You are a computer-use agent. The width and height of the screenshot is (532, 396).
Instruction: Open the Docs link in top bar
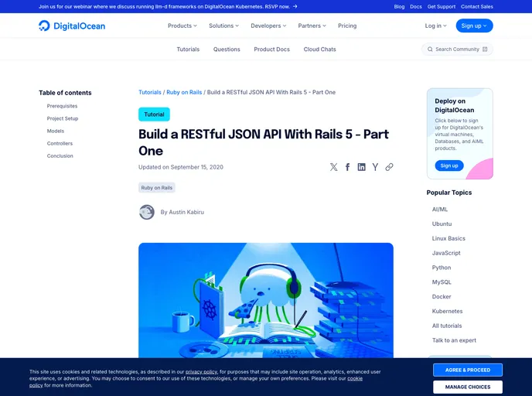coord(416,6)
